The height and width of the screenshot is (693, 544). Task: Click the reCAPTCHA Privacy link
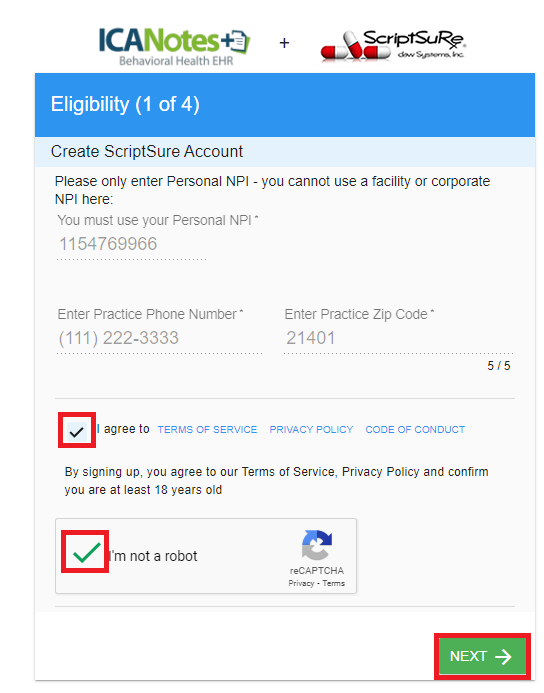[x=301, y=583]
